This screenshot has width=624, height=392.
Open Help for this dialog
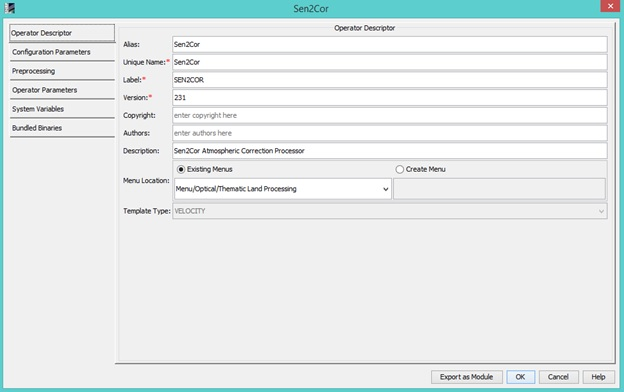coord(599,377)
